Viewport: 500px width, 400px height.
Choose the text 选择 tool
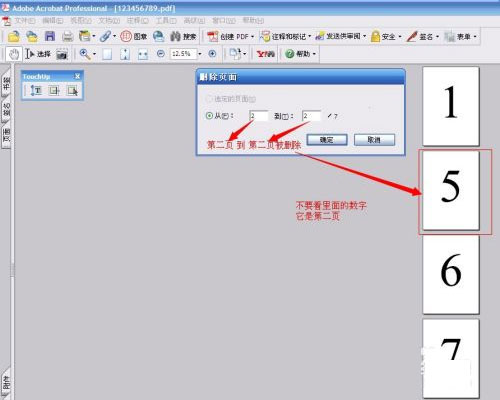tap(38, 54)
